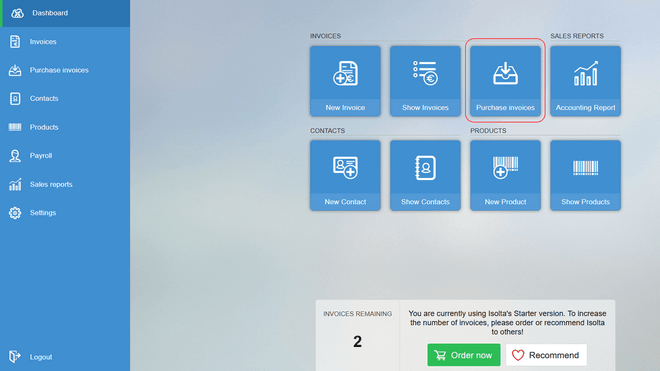Click the Logout door icon
660x371 pixels.
click(15, 356)
